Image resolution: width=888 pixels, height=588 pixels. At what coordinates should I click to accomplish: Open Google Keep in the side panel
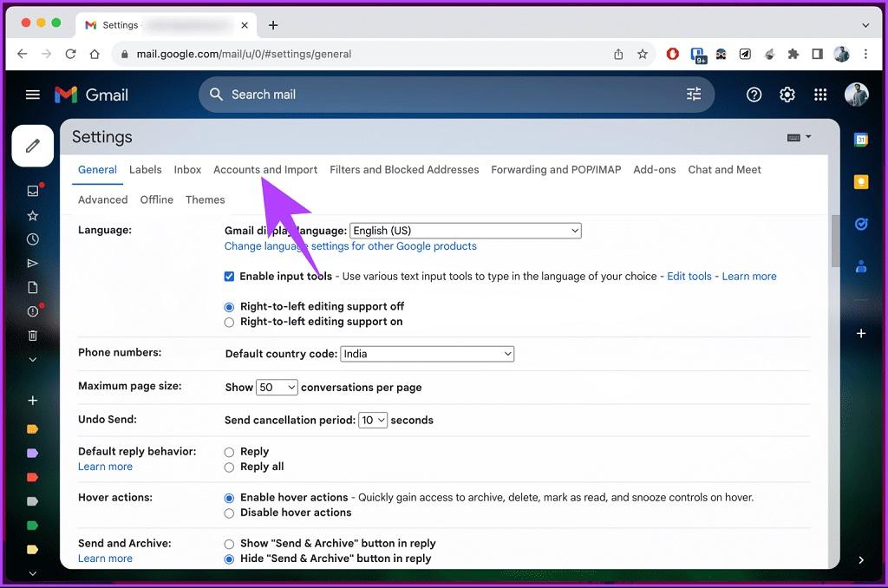click(x=861, y=182)
